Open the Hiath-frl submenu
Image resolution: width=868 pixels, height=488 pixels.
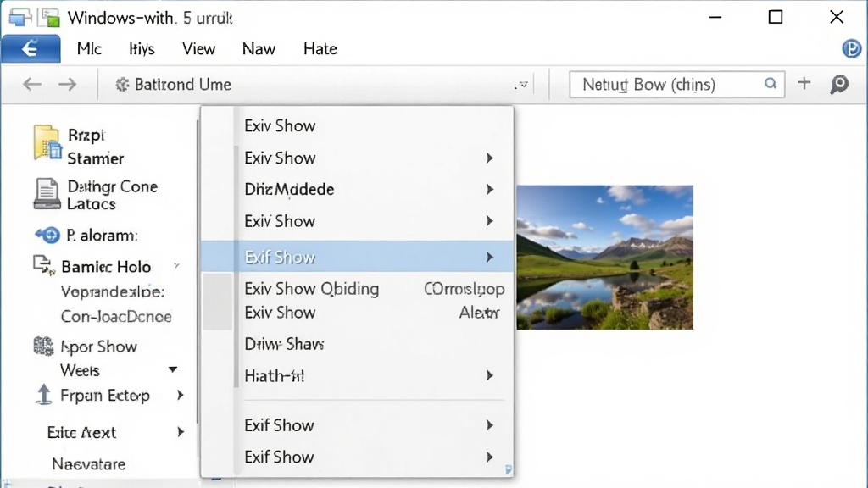tap(357, 375)
